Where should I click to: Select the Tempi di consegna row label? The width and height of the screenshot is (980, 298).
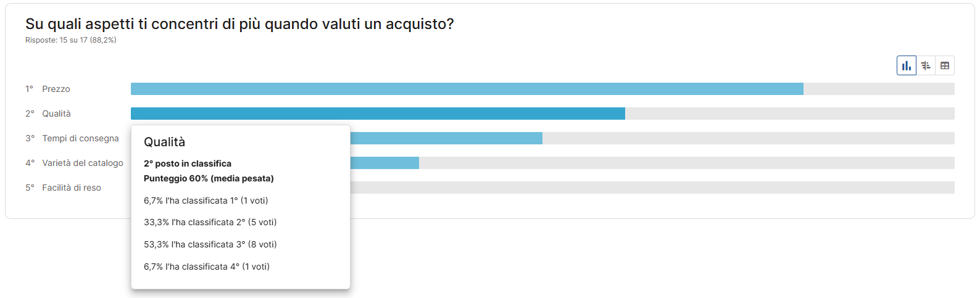80,138
